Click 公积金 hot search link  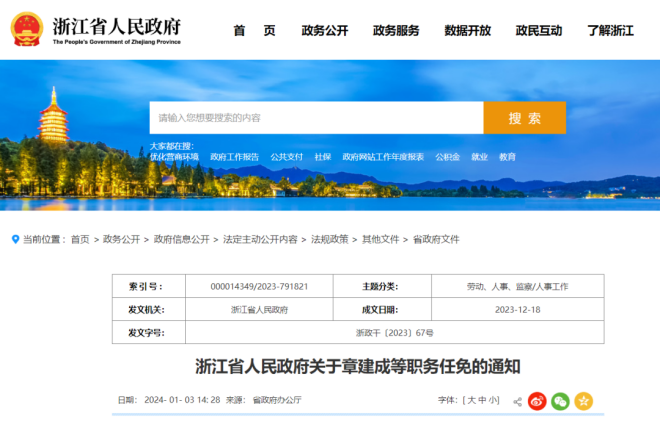click(448, 157)
